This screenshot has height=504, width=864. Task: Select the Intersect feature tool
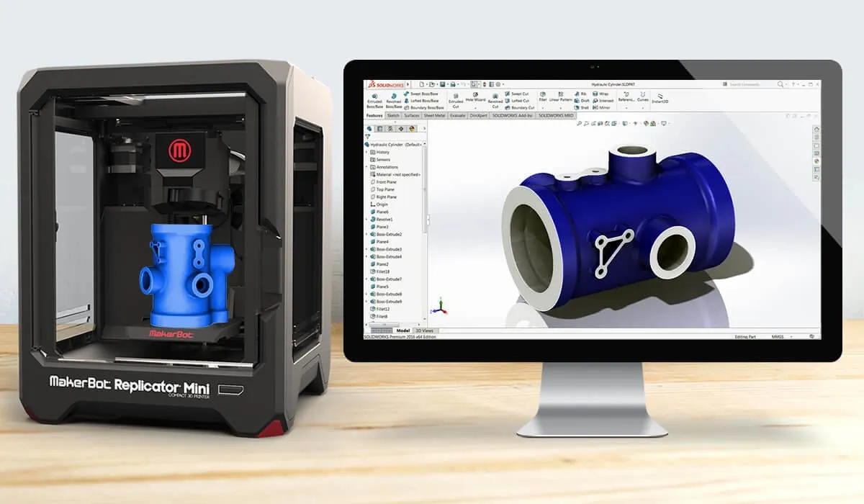[603, 101]
